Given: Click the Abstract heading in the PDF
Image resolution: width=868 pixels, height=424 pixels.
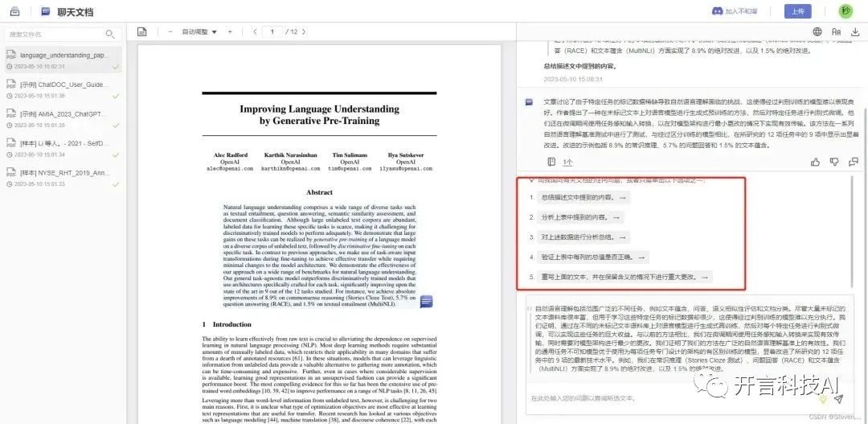Looking at the screenshot, I should point(319,192).
